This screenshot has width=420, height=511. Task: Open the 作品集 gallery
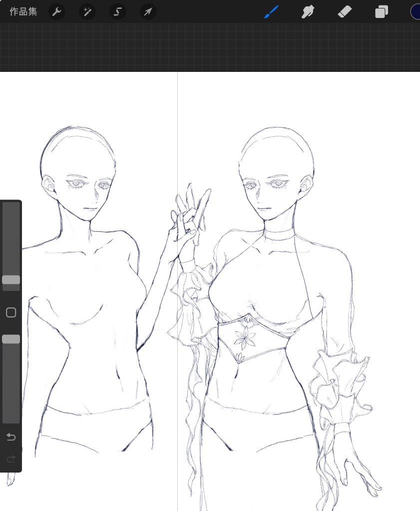pos(23,12)
